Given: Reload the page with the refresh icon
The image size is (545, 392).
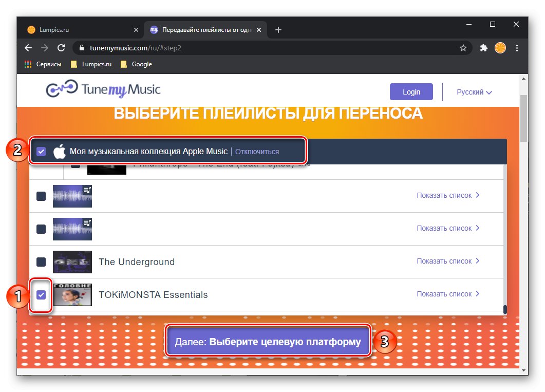Looking at the screenshot, I should [x=61, y=48].
